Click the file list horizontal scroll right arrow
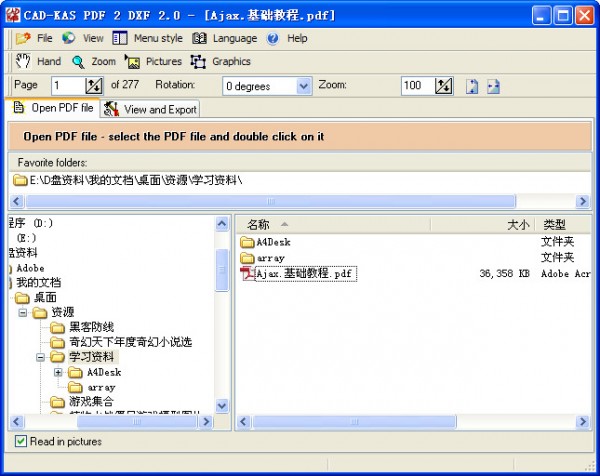Image resolution: width=600 pixels, height=476 pixels. click(x=582, y=422)
